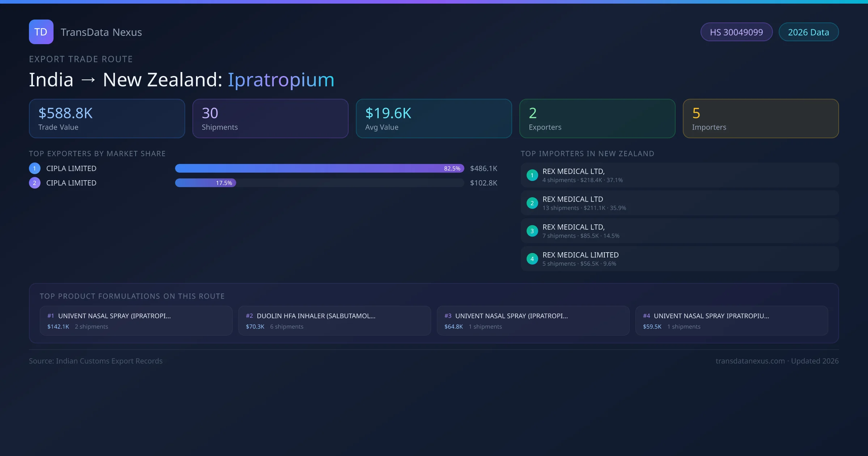
Task: Click the 82.5% market share bar
Action: tap(319, 168)
